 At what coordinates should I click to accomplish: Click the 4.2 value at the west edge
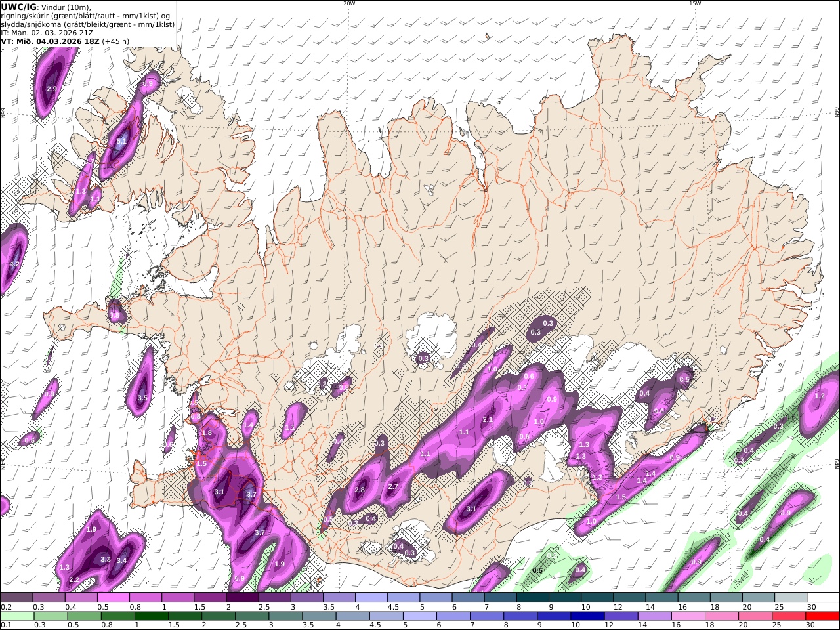pyautogui.click(x=14, y=264)
